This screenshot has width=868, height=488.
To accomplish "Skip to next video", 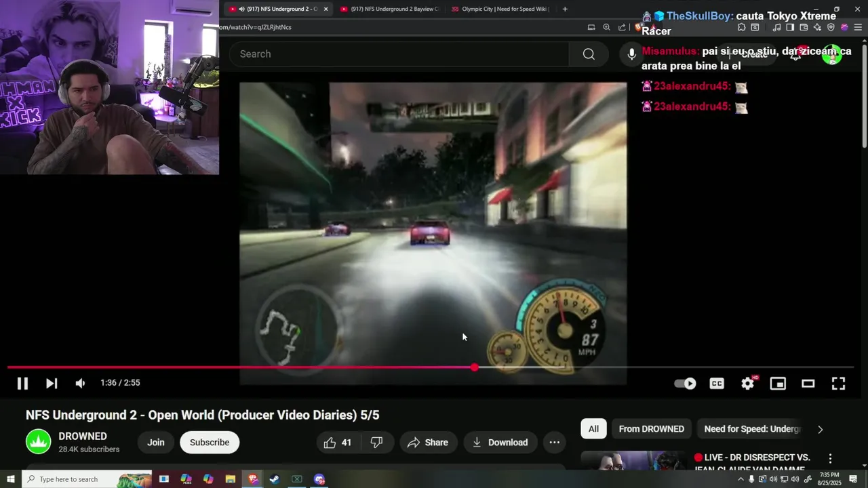I will click(52, 383).
